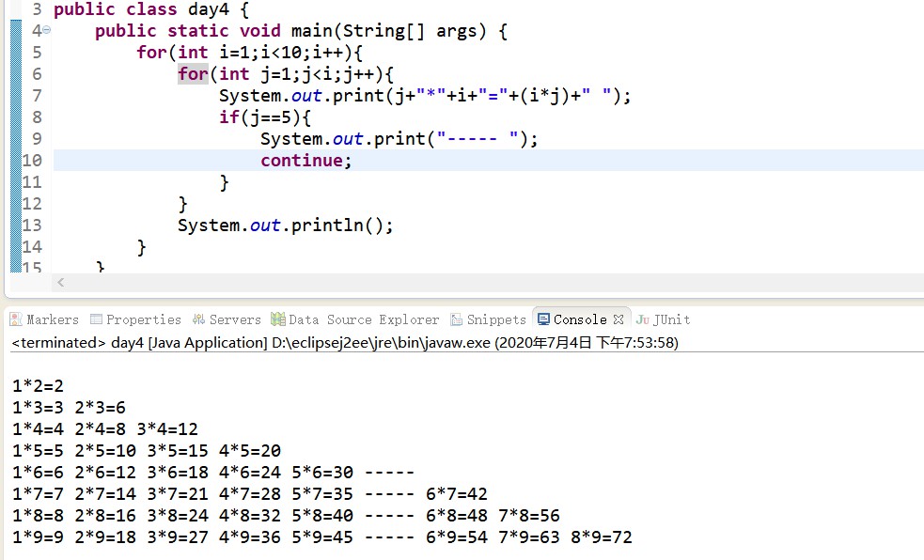Switch to Data Source Explorer tab

point(355,319)
